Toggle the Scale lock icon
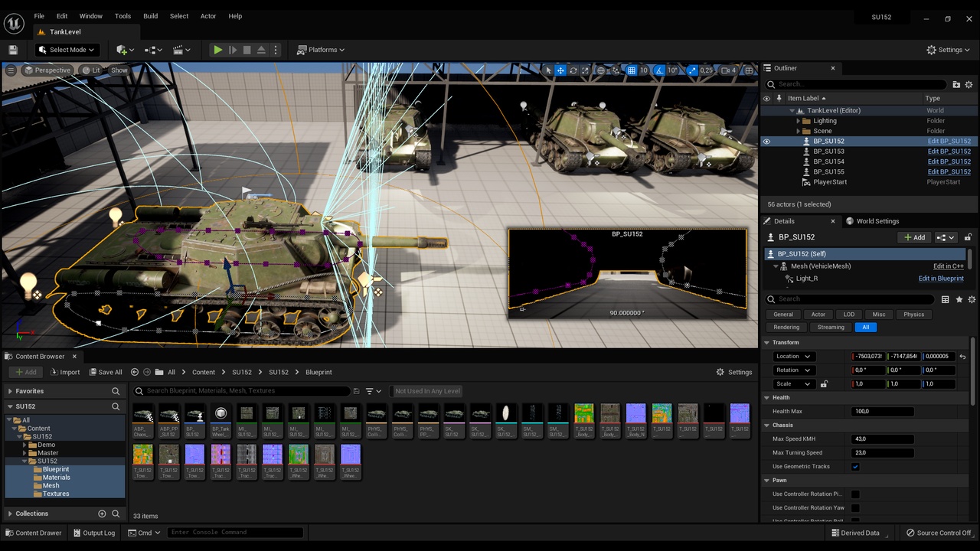 [x=824, y=384]
